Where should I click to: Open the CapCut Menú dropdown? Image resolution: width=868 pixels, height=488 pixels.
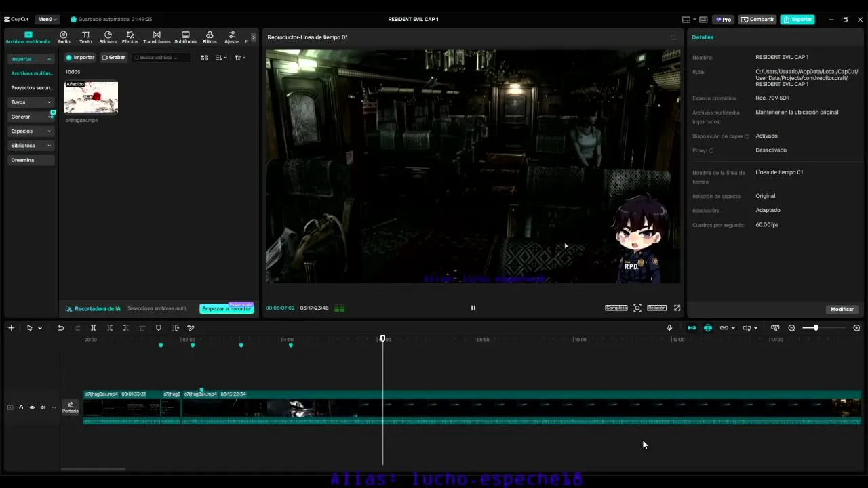[x=47, y=19]
